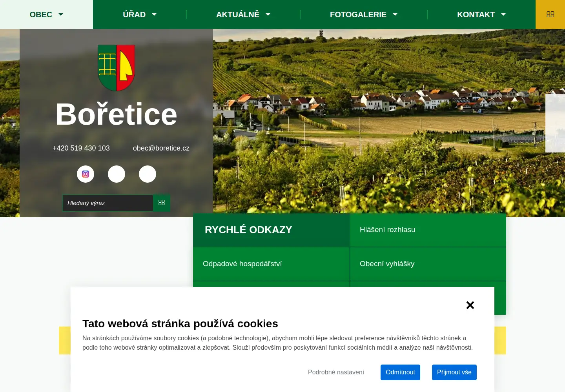Expand the ÚŘAD dropdown arrow
Screen dimensions: 565x392
click(154, 15)
